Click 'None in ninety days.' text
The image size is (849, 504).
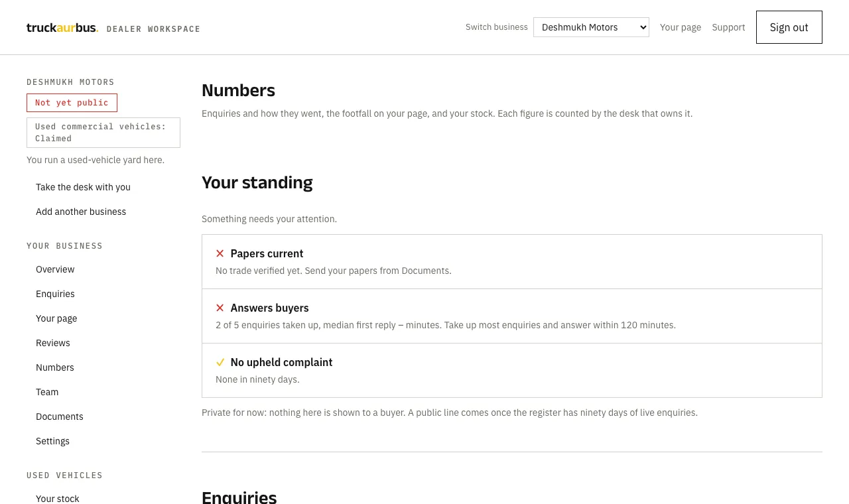pyautogui.click(x=257, y=379)
